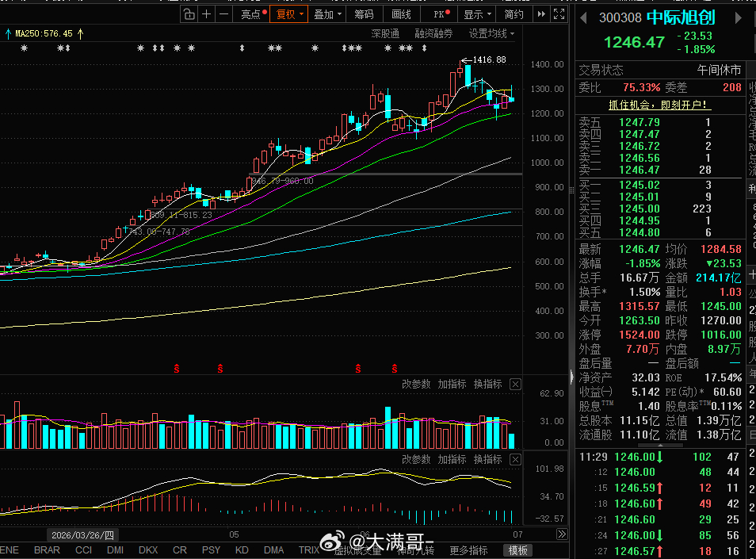Viewport: 756px width, 559px height.
Task: Click the double-arrow expand toolbar icon
Action: click(541, 14)
